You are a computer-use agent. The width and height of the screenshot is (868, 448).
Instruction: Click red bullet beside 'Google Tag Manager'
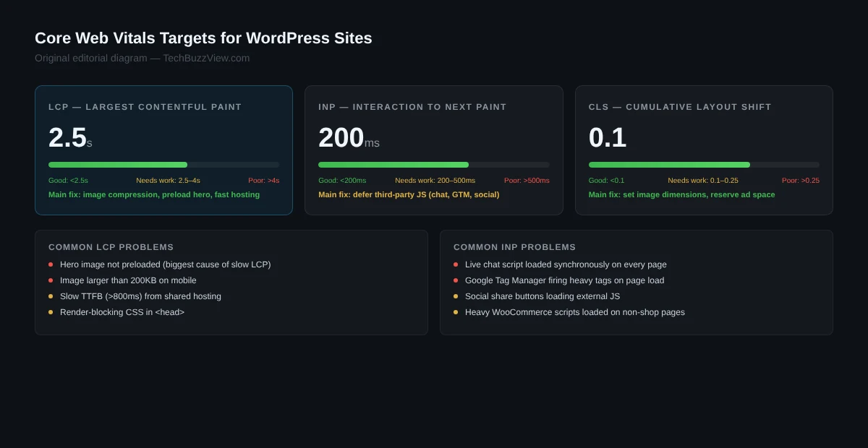pyautogui.click(x=456, y=280)
